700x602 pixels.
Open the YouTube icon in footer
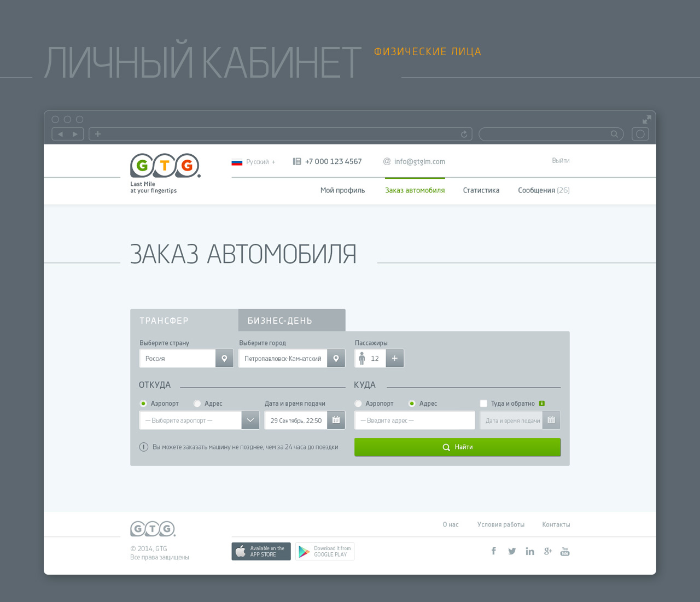click(x=565, y=551)
